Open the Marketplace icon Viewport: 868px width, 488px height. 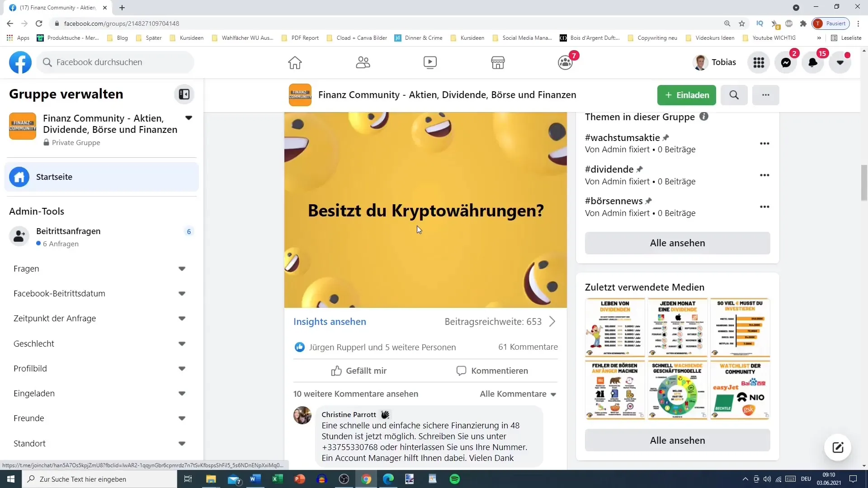coord(498,62)
